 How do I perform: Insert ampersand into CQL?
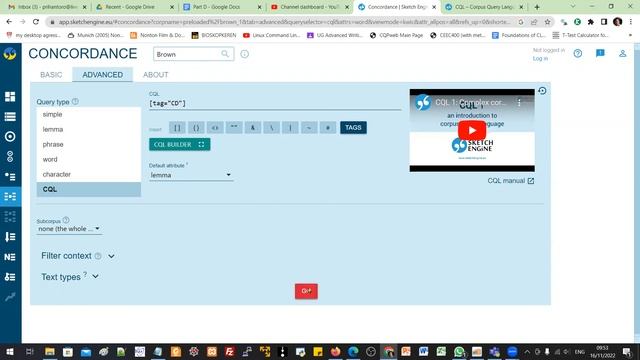click(x=253, y=128)
